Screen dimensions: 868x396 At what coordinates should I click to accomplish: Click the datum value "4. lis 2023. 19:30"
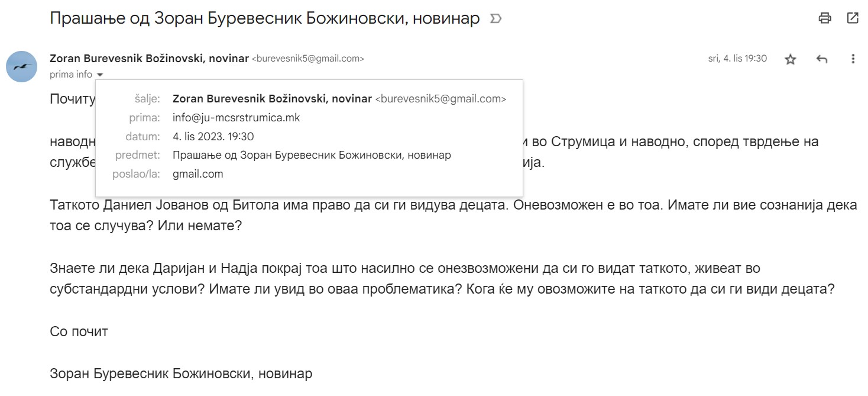(213, 137)
